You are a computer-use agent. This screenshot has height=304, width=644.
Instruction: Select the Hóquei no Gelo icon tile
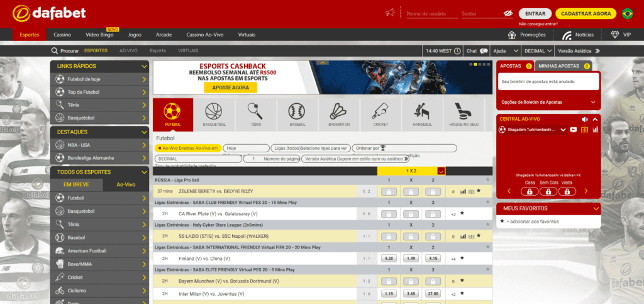tap(464, 115)
